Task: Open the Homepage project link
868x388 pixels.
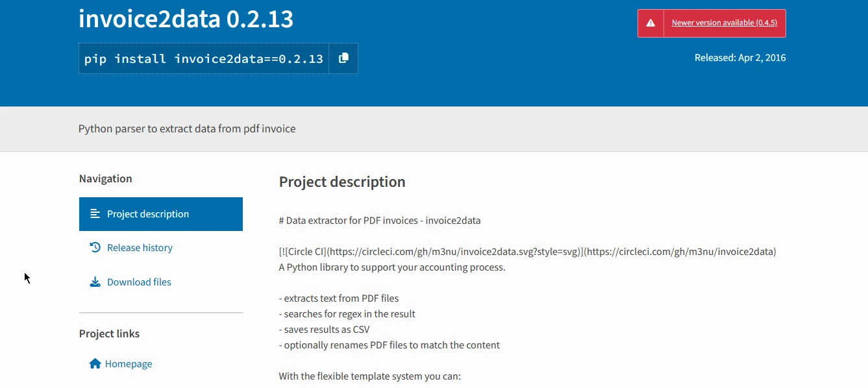Action: tap(129, 364)
